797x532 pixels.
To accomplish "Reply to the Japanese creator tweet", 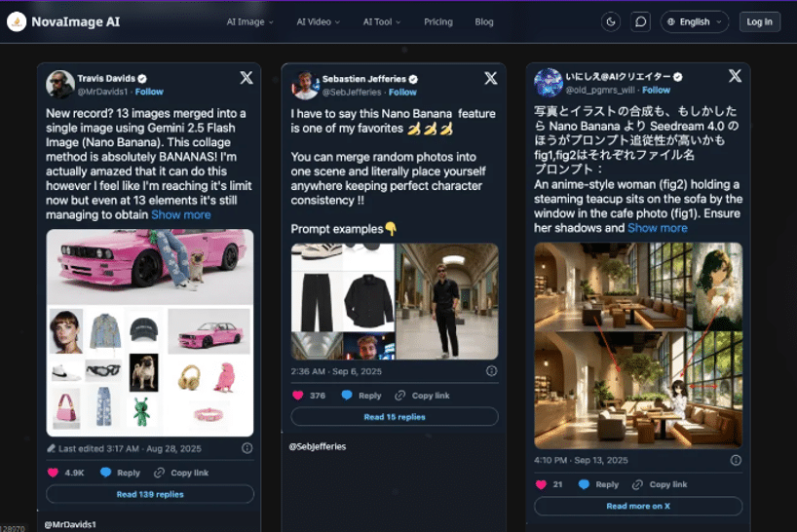I will [599, 484].
